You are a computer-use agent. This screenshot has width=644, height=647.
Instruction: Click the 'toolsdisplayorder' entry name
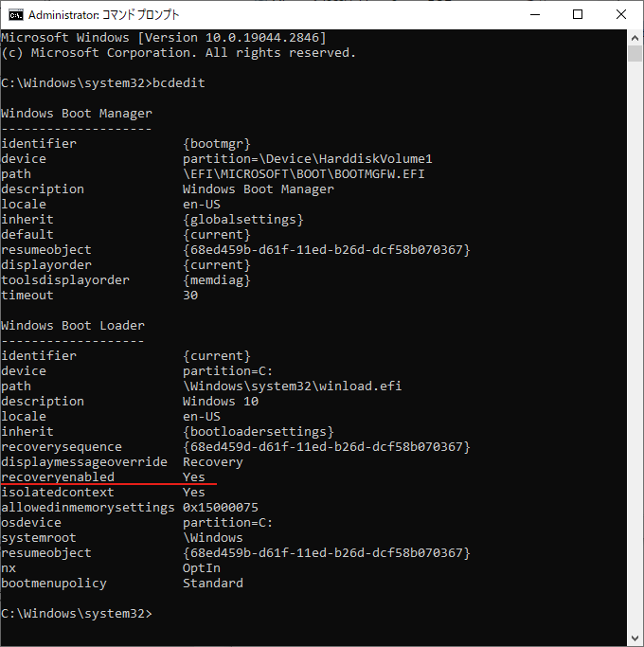[65, 280]
